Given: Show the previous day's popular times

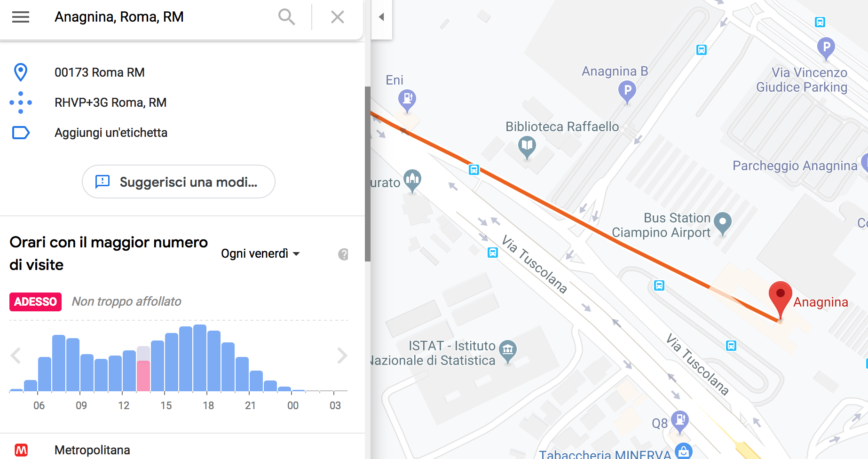Looking at the screenshot, I should point(16,356).
